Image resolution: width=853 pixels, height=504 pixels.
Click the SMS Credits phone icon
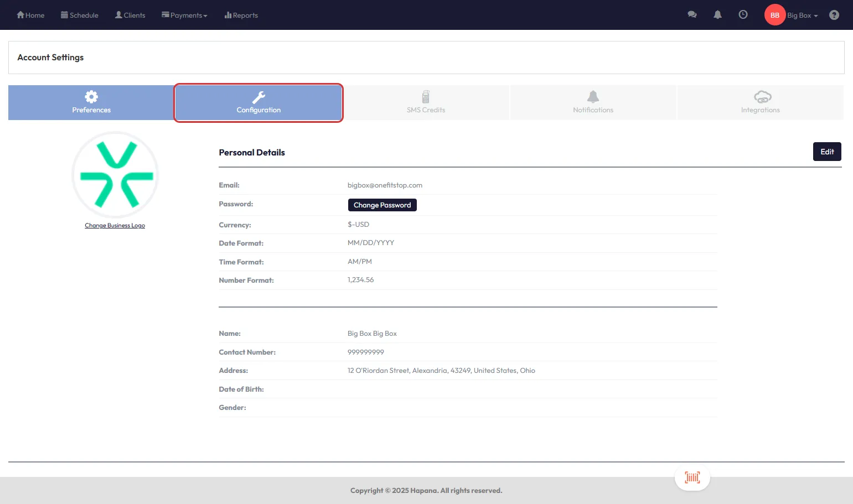(x=426, y=97)
